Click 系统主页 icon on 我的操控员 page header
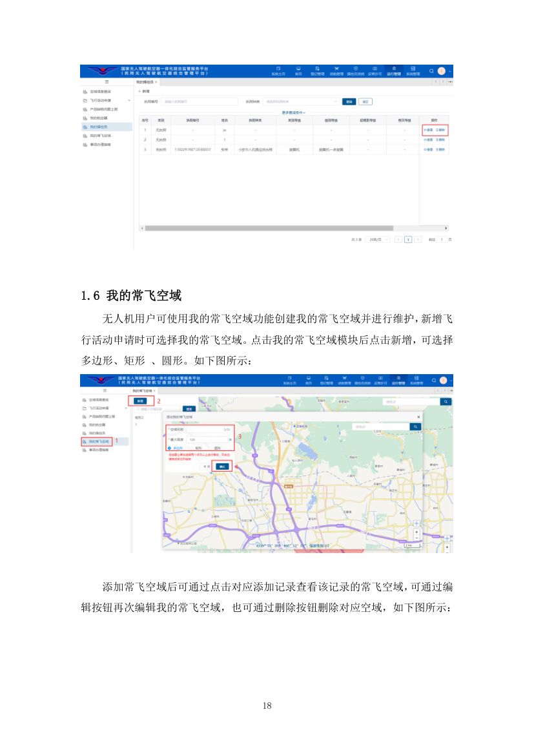The width and height of the screenshot is (534, 756). point(278,69)
